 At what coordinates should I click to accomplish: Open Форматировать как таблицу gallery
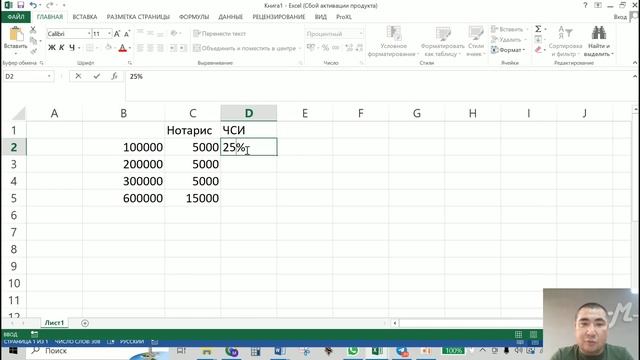442,41
